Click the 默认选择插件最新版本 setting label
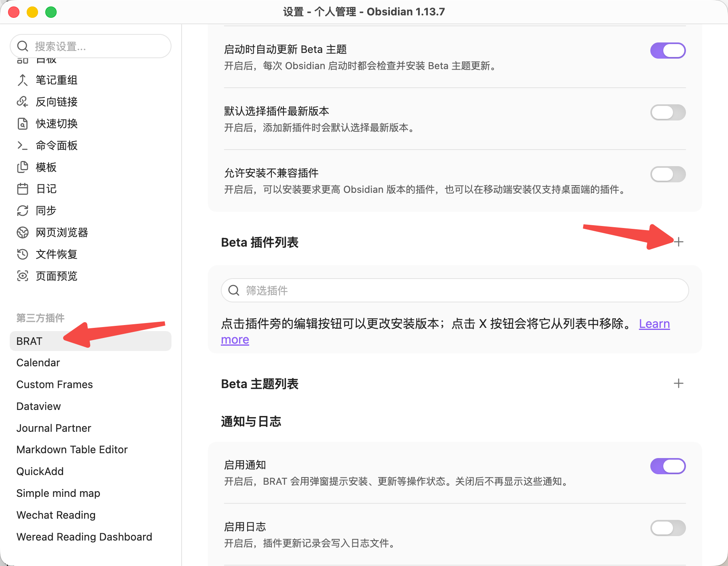 pos(277,111)
